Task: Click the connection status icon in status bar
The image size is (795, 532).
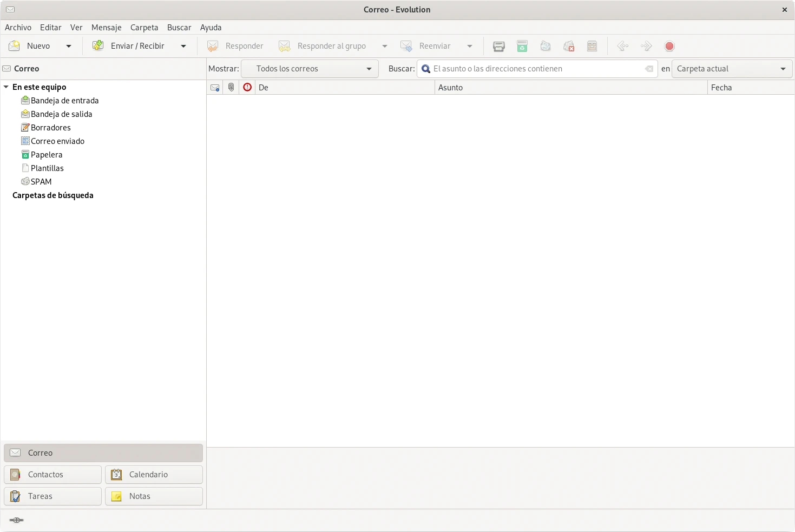Action: click(17, 520)
